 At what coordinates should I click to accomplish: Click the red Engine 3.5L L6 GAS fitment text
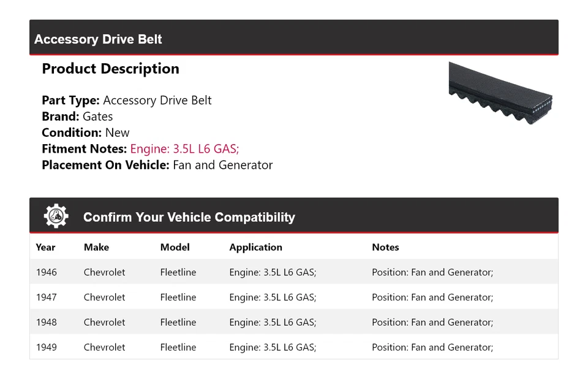pyautogui.click(x=184, y=148)
